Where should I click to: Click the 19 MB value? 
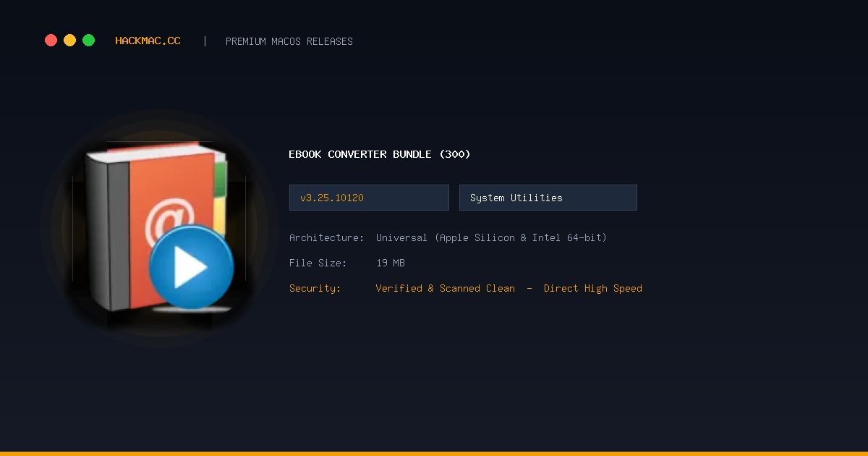391,263
